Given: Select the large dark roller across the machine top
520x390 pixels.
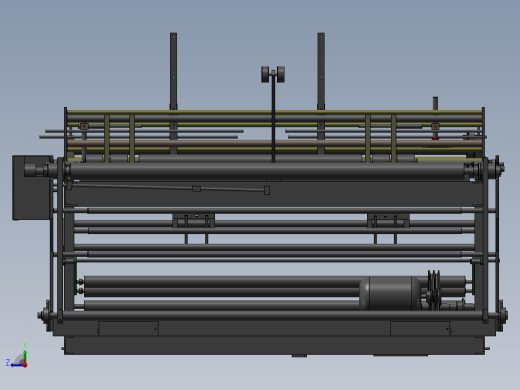Looking at the screenshot, I should pos(267,171).
